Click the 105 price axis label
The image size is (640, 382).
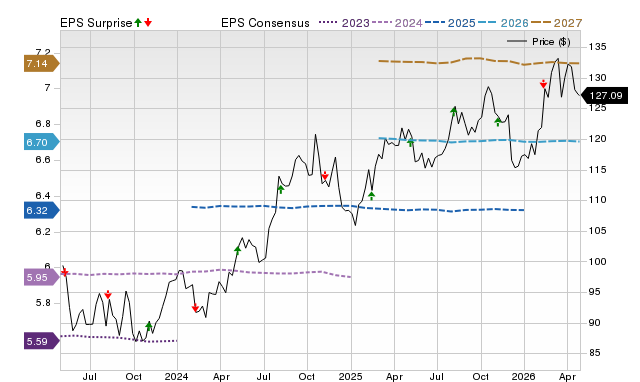tap(598, 231)
